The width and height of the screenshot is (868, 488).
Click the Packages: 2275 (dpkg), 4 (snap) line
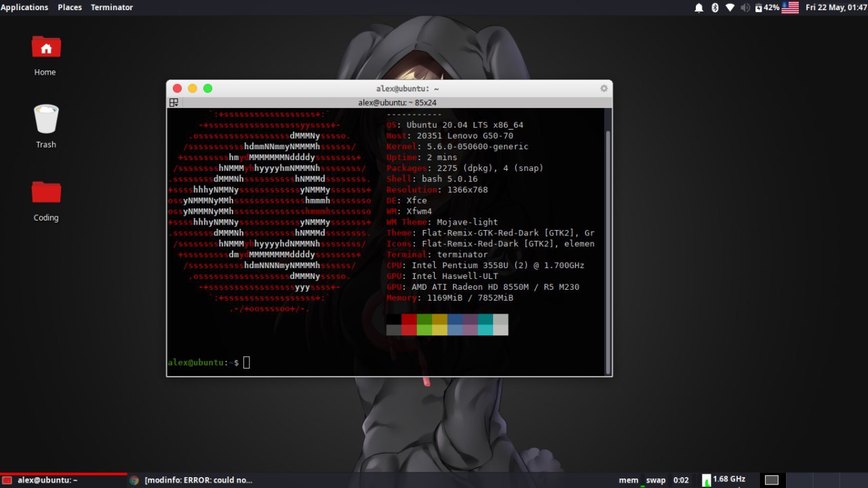coord(465,168)
